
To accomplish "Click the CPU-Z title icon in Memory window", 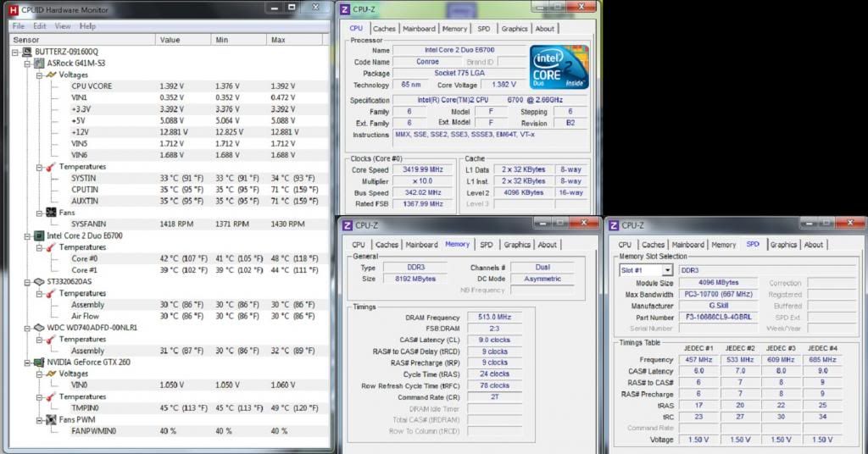I will coord(348,225).
